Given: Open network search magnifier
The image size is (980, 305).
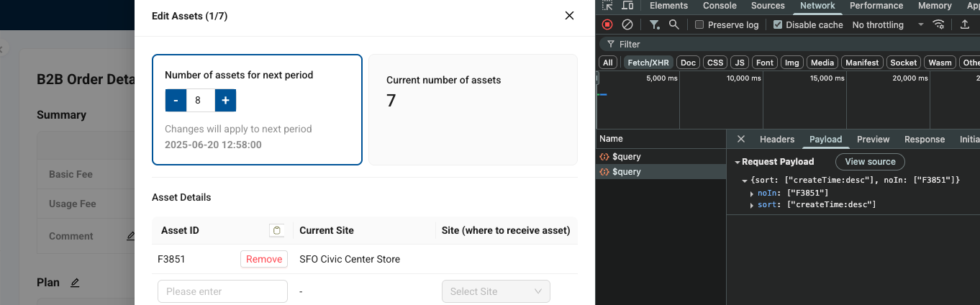Looking at the screenshot, I should (673, 24).
